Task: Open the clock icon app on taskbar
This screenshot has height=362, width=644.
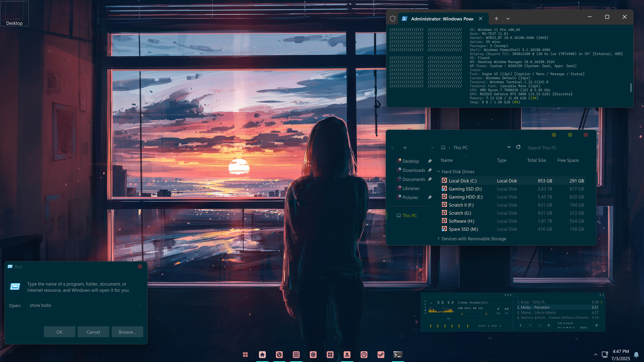Action: [364, 354]
